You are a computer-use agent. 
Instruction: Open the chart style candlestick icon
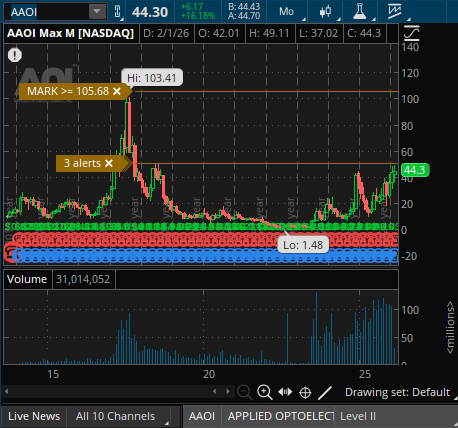coord(325,12)
